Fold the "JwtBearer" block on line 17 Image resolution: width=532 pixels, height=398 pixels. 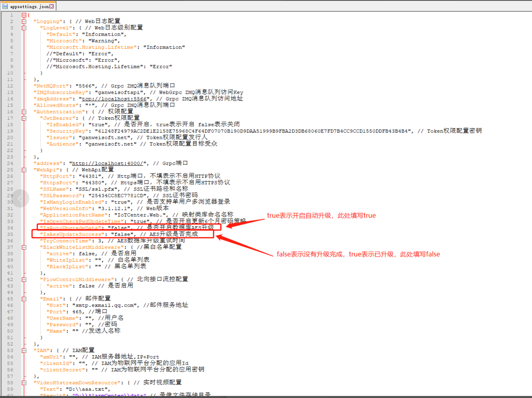tap(24, 118)
